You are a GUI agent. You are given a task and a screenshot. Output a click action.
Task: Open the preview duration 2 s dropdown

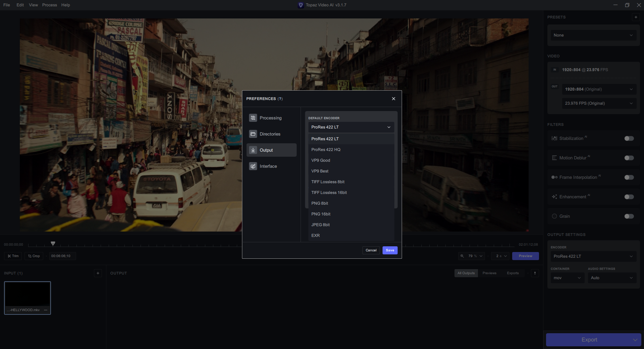(x=500, y=256)
